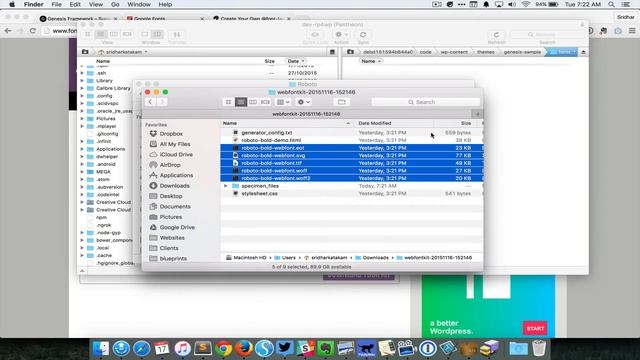Launch Google Chrome from the Dock
The height and width of the screenshot is (360, 640).
coord(223,348)
